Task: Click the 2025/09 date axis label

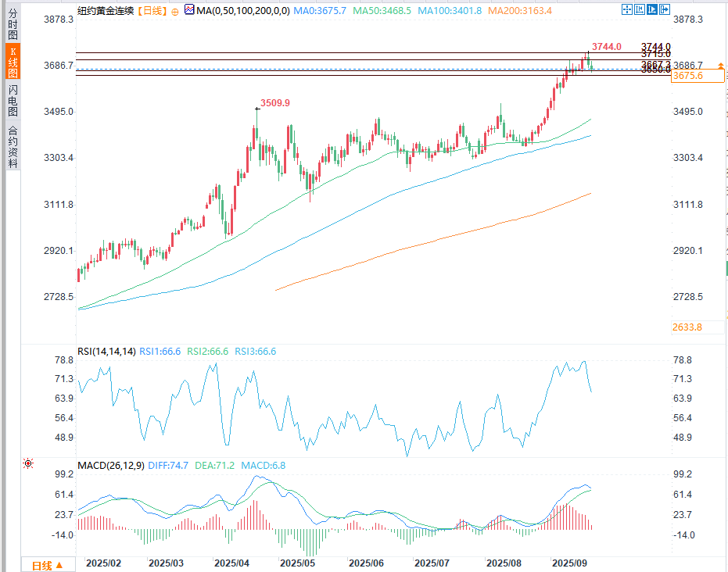Action: point(570,563)
